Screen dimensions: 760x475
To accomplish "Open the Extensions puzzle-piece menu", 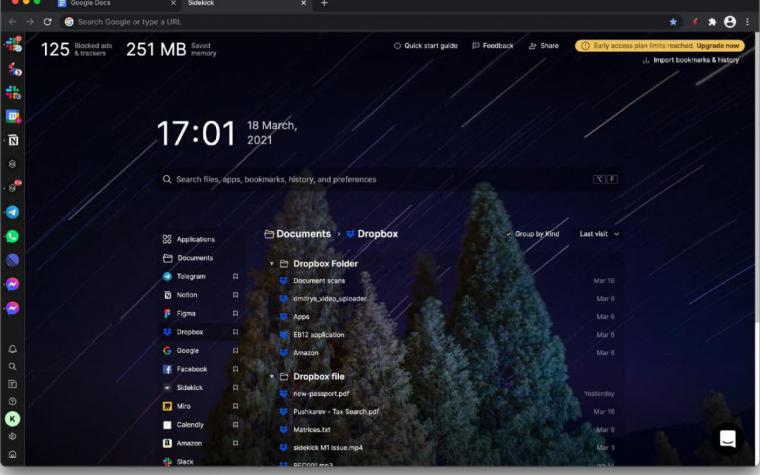I will coord(712,22).
